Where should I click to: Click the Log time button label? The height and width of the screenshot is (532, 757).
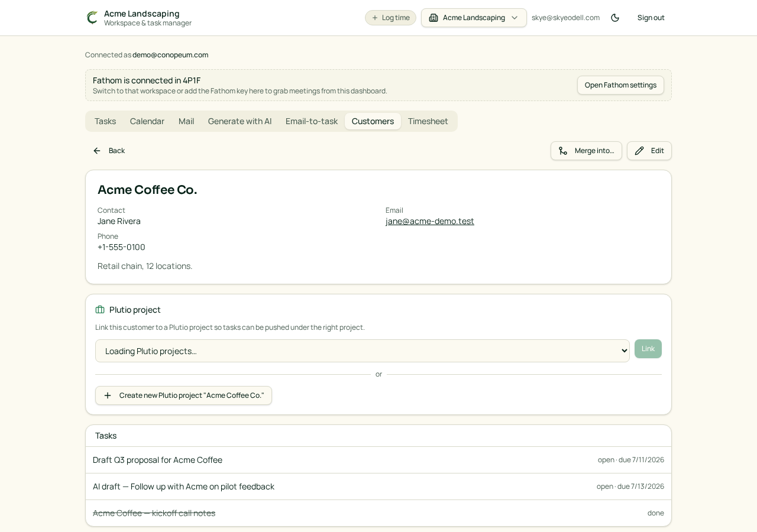[396, 18]
